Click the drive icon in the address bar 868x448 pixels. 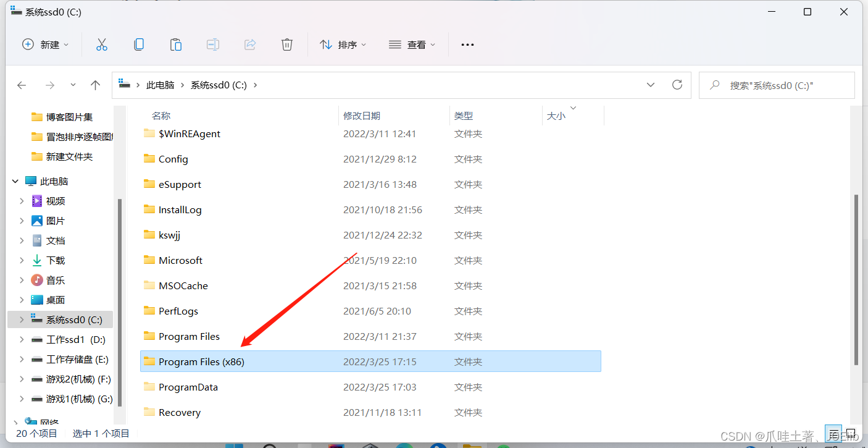point(125,84)
